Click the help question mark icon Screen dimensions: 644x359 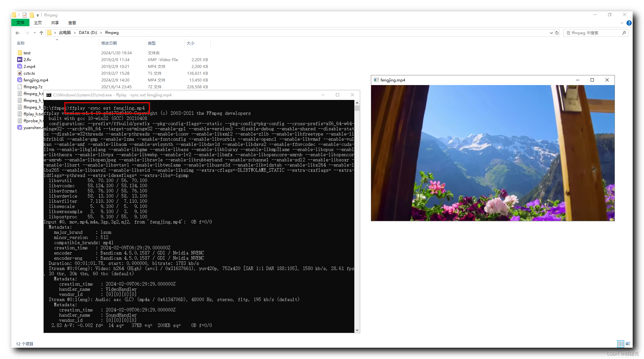coord(629,23)
